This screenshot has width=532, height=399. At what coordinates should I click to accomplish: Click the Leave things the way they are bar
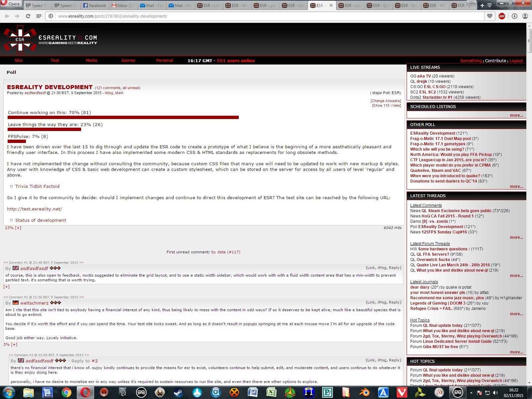tap(44, 129)
